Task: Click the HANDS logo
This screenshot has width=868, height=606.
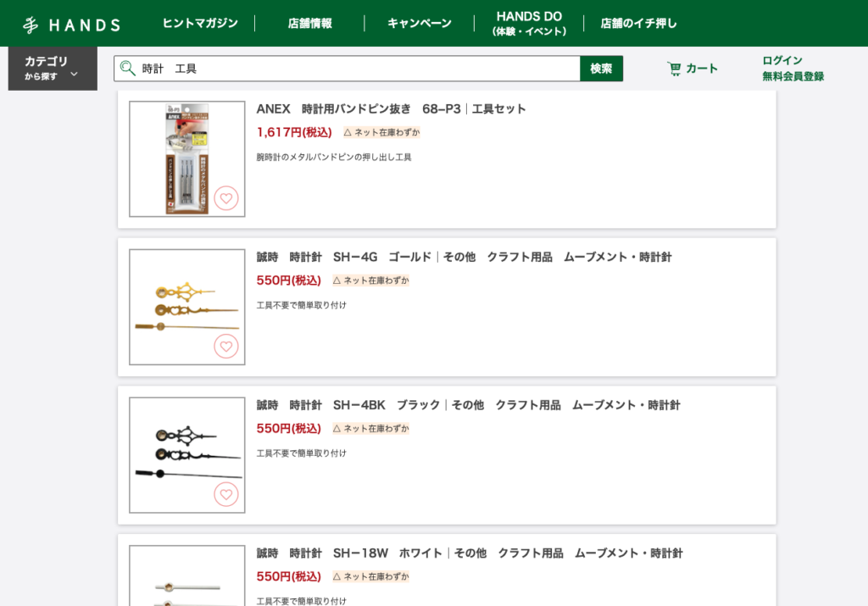Action: click(x=71, y=25)
